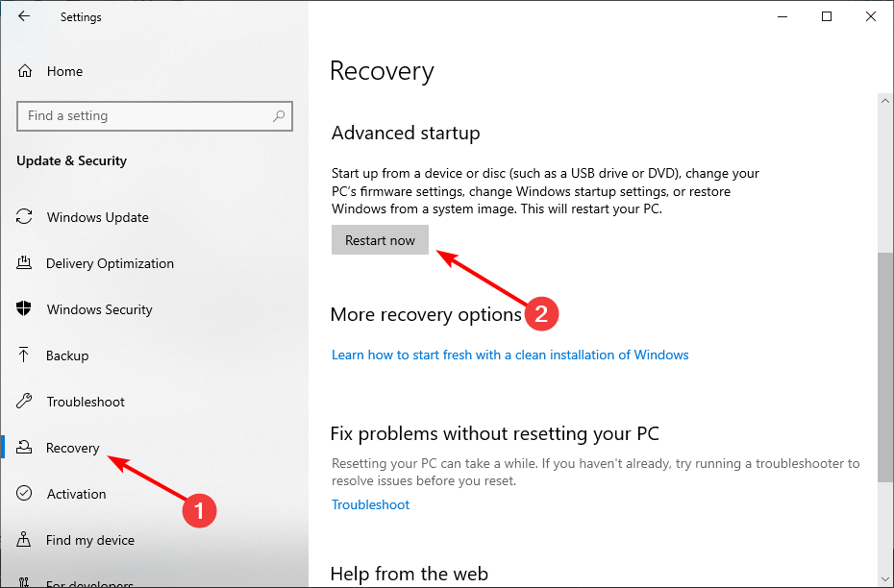This screenshot has height=588, width=894.
Task: Open clean installation of Windows link
Action: coord(509,355)
